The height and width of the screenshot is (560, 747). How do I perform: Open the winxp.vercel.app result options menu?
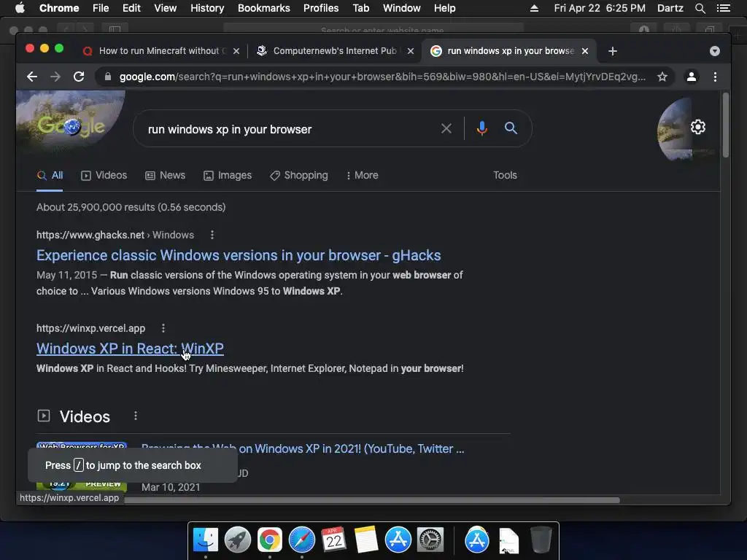pos(163,328)
